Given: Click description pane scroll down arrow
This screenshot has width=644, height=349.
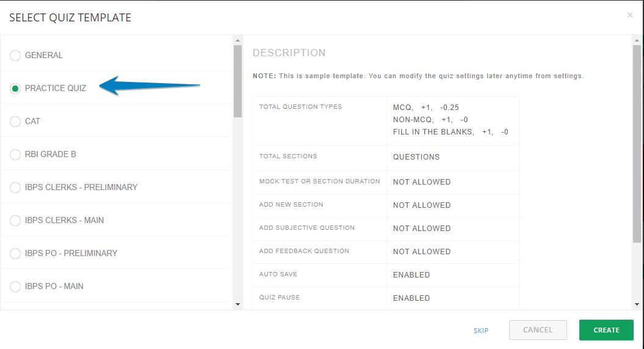Looking at the screenshot, I should 637,304.
